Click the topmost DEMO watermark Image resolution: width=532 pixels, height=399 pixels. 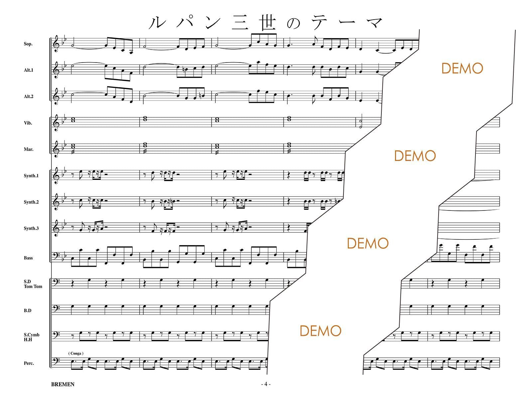click(462, 68)
